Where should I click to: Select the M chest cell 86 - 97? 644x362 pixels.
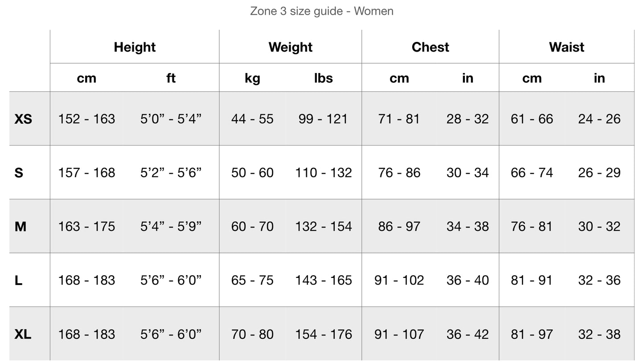399,227
